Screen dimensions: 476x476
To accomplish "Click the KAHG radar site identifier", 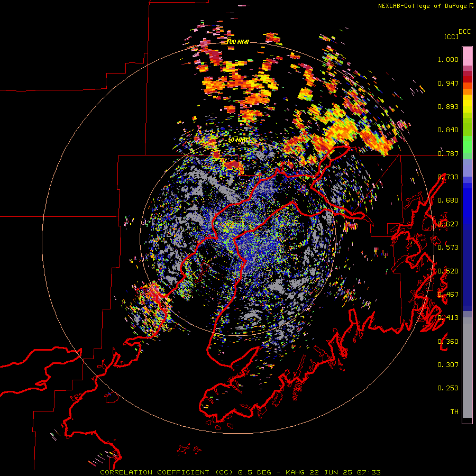I will pos(295,472).
